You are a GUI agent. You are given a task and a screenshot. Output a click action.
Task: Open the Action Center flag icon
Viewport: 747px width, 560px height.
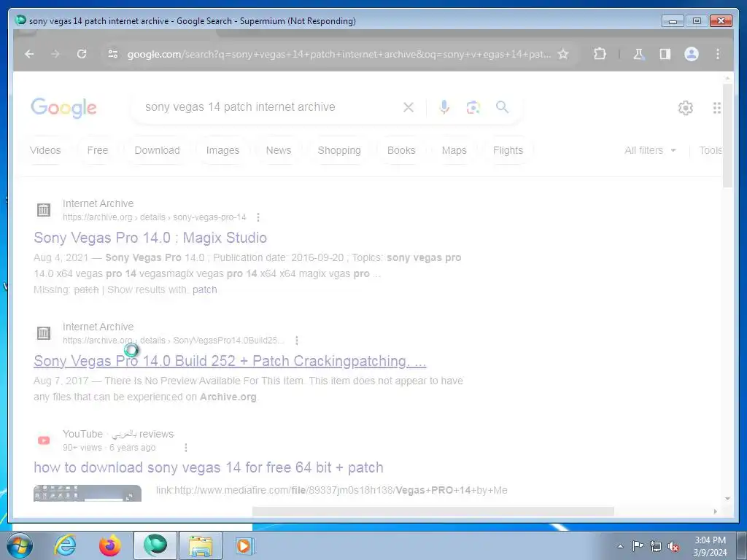(x=638, y=546)
